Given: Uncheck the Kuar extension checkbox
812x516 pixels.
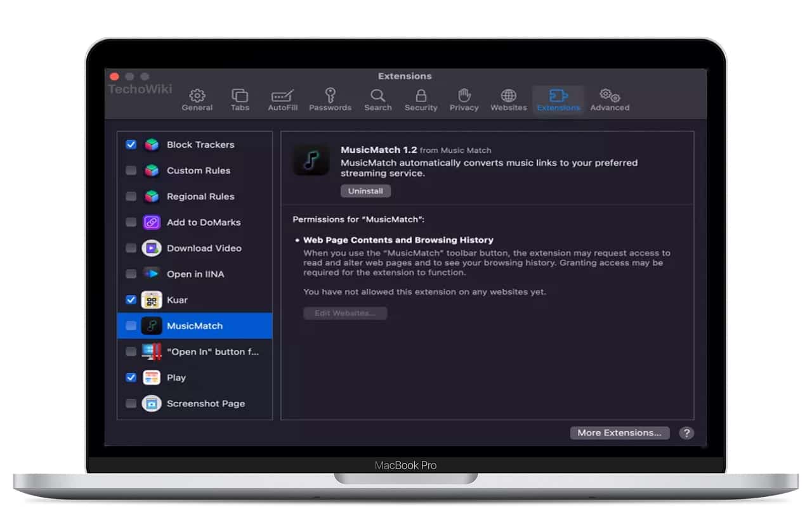Looking at the screenshot, I should [131, 300].
